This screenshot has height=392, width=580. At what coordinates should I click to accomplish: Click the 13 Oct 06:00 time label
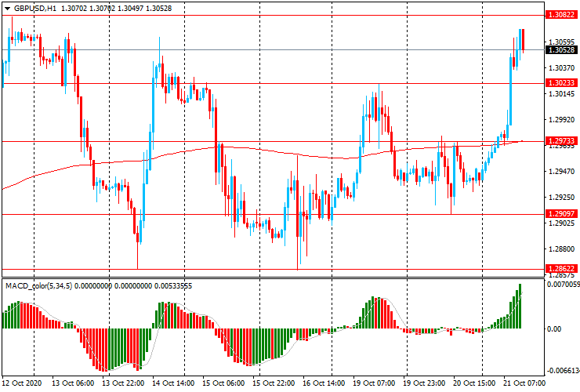(72, 383)
